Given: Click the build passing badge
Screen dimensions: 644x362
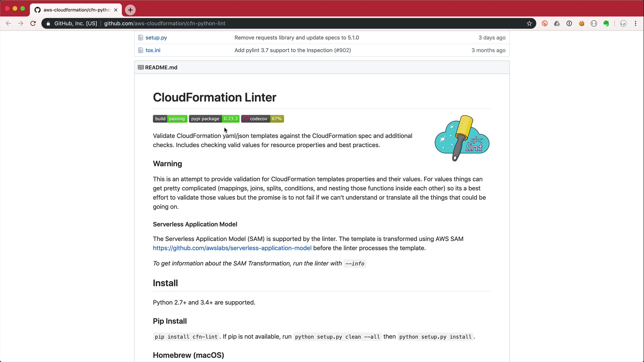Looking at the screenshot, I should tap(170, 119).
